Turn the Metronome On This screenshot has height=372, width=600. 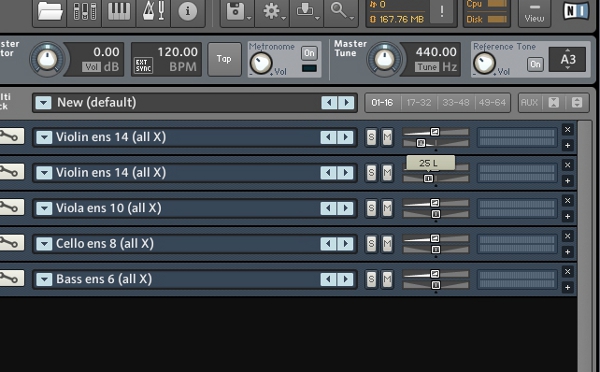click(x=309, y=53)
